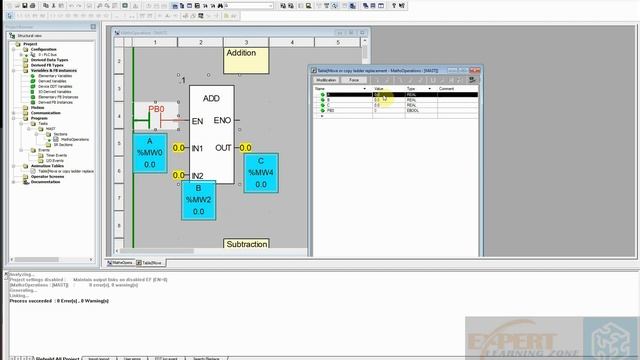This screenshot has width=640, height=360.
Task: Open Device DDT Variables in tree
Action: [55, 87]
